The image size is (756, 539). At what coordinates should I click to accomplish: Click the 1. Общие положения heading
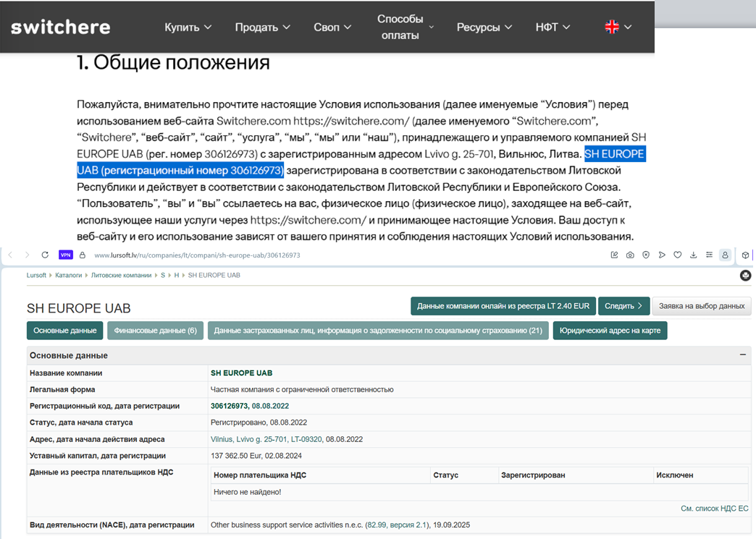click(x=173, y=62)
